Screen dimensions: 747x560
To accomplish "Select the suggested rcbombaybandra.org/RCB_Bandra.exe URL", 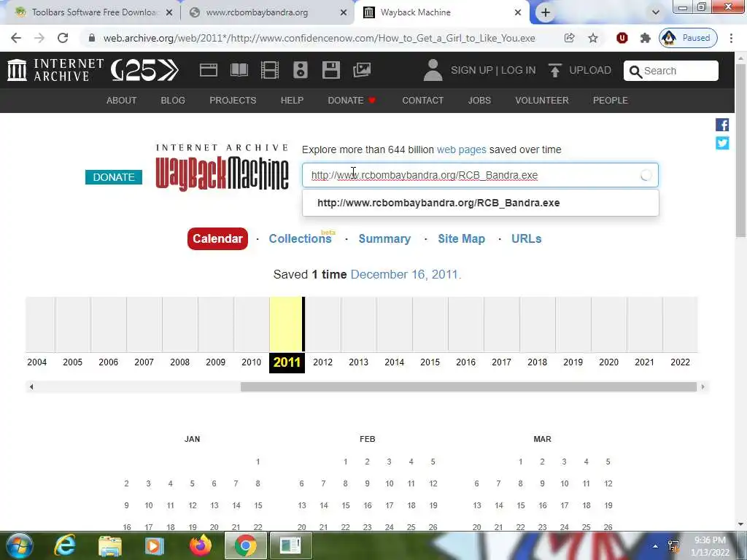I will [x=480, y=203].
